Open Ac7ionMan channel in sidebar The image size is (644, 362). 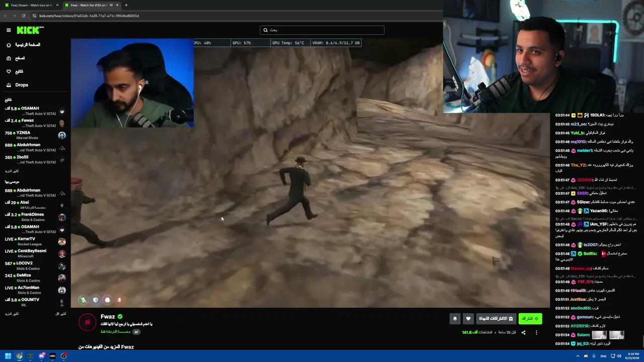35,290
